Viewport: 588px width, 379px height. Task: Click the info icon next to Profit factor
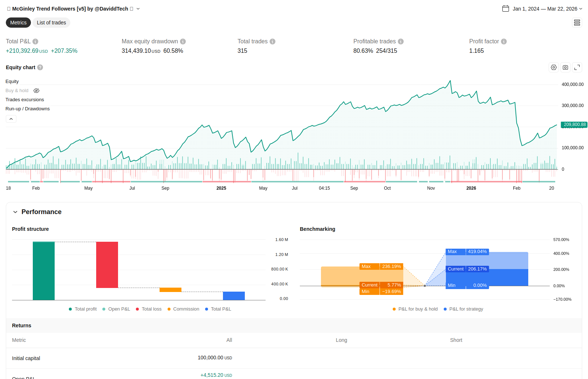(504, 42)
